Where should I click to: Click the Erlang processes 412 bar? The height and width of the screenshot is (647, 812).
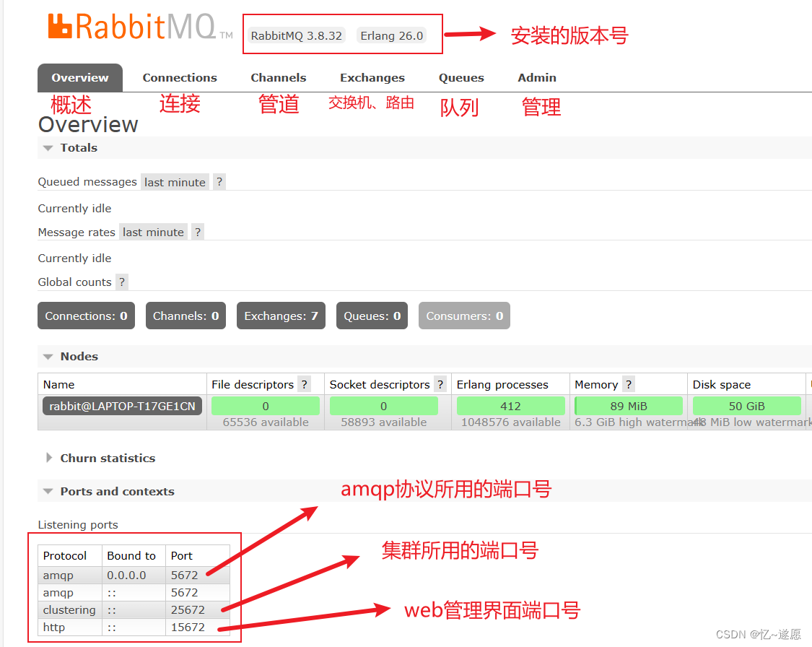(510, 406)
